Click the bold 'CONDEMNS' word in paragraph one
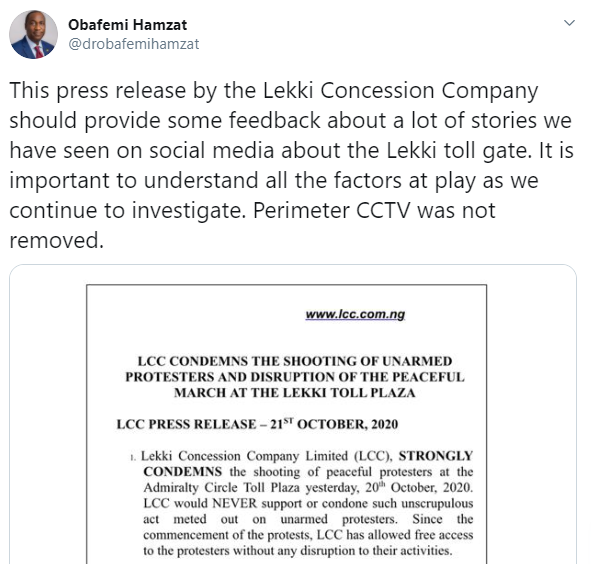 [x=182, y=472]
